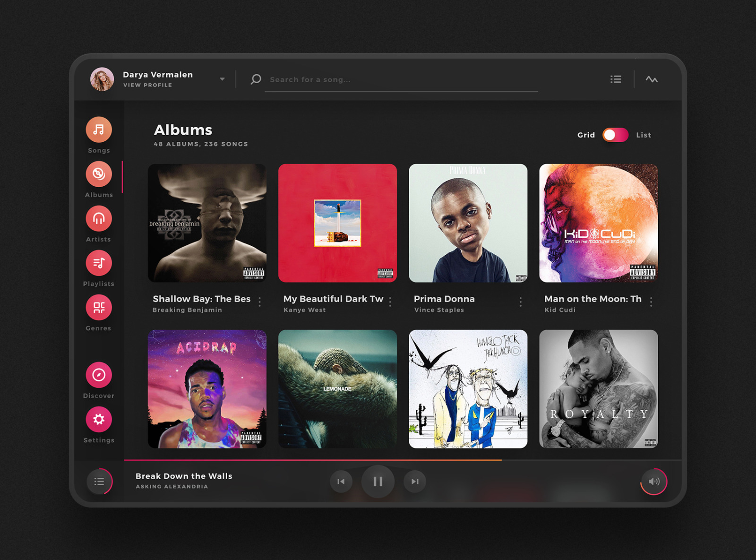The height and width of the screenshot is (560, 756).
Task: Select the Artists label in sidebar
Action: (98, 239)
